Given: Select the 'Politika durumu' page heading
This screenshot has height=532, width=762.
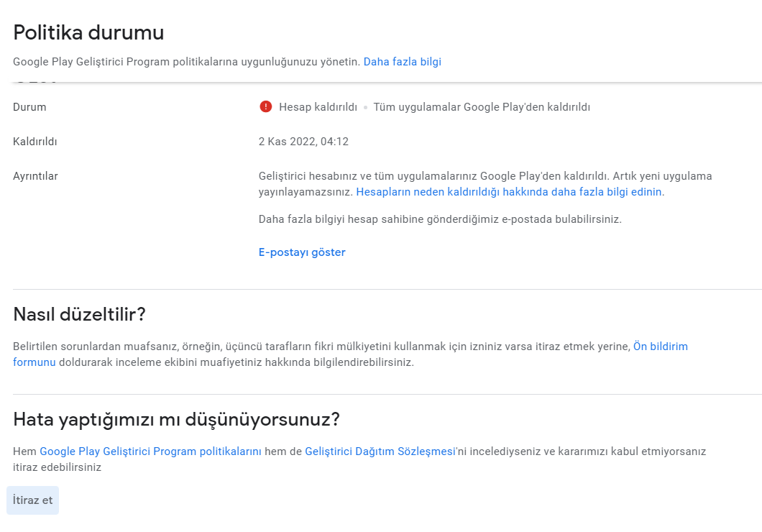Looking at the screenshot, I should [88, 32].
